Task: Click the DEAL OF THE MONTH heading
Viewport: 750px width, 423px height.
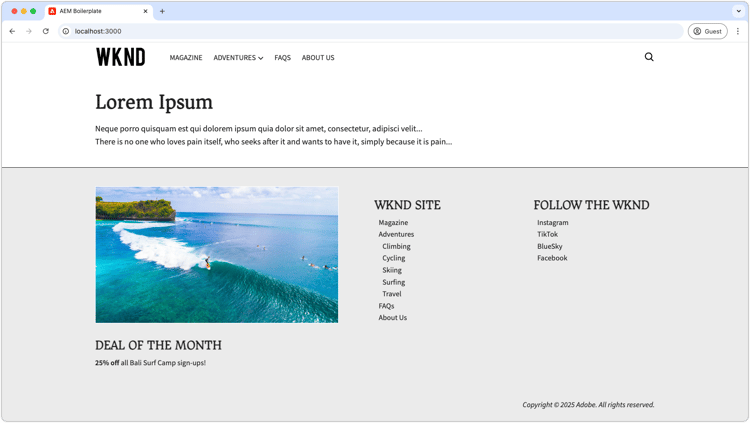Action: 158,345
